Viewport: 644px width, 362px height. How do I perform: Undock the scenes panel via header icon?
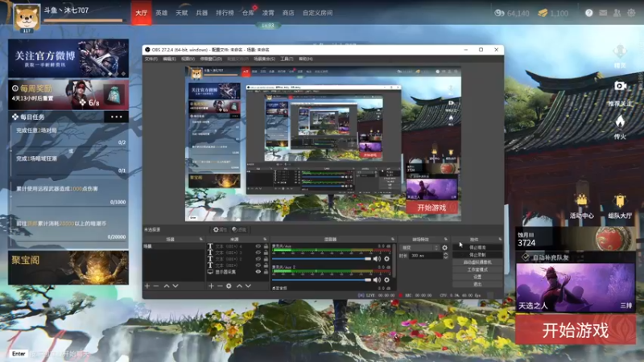[200, 239]
